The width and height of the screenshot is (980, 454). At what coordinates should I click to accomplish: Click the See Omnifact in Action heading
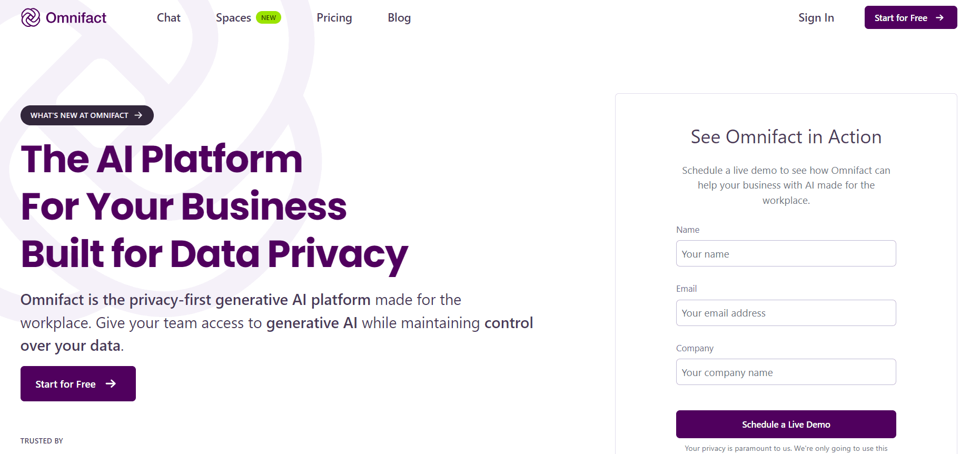coord(785,136)
